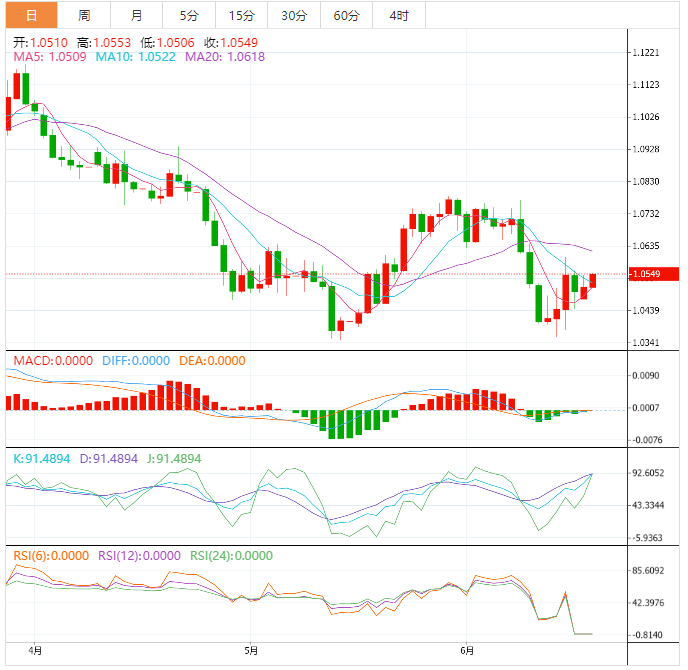
Task: Switch to the 周 weekly tab
Action: (84, 15)
